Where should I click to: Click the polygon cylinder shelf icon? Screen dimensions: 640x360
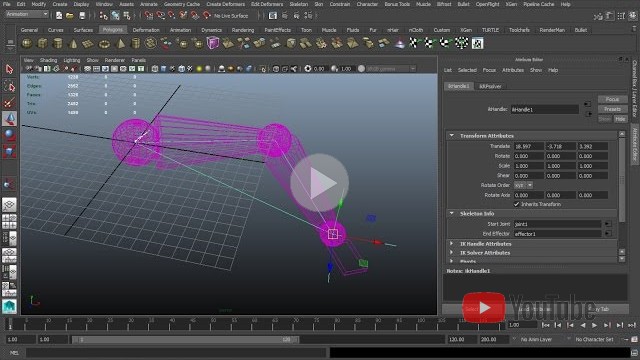(58, 43)
